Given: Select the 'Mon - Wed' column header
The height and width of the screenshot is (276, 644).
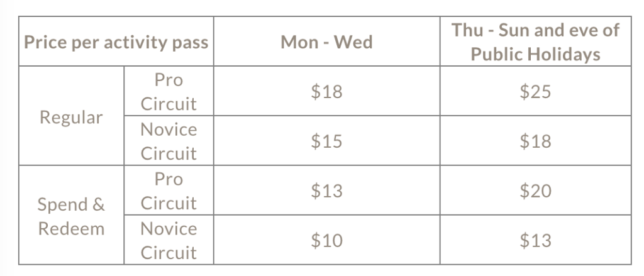Looking at the screenshot, I should (326, 42).
